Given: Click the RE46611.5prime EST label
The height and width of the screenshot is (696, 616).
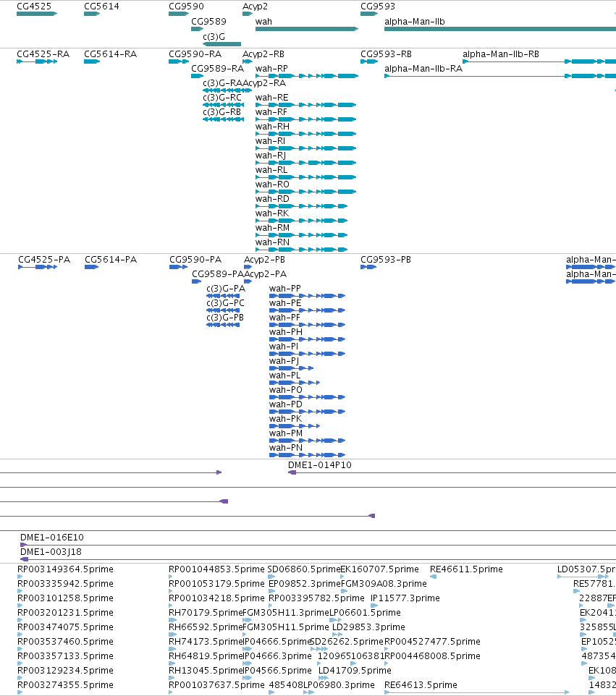Looking at the screenshot, I should 466,569.
